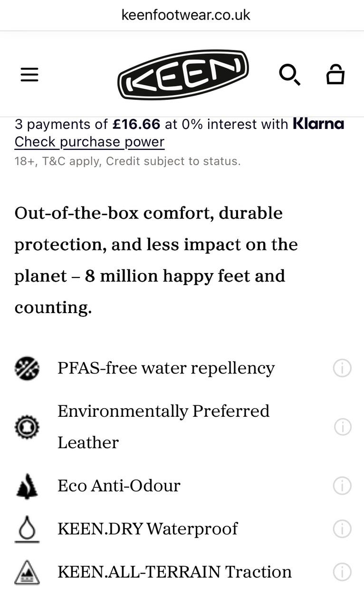Open the hamburger navigation menu
Viewport: 364px width, 609px height.
[29, 74]
